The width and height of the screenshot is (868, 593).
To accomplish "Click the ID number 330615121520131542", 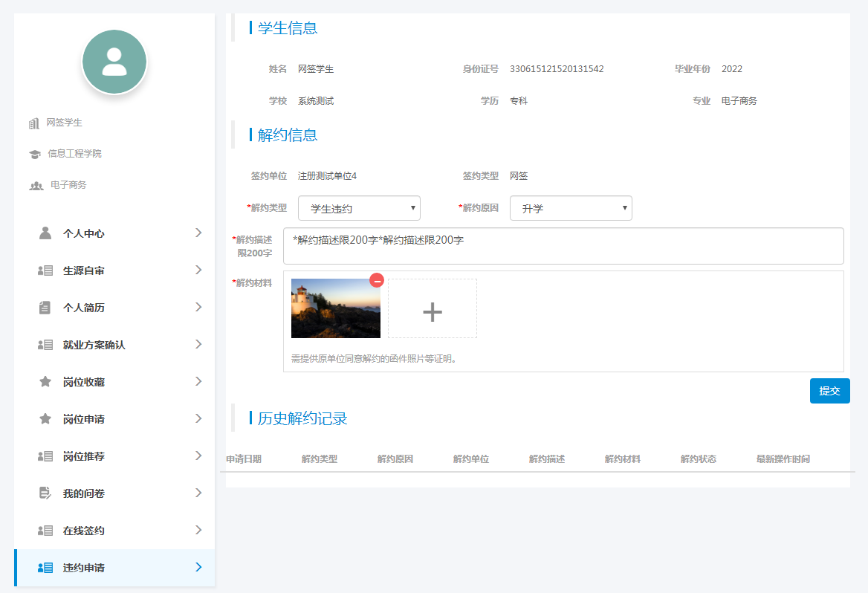I will [x=557, y=68].
